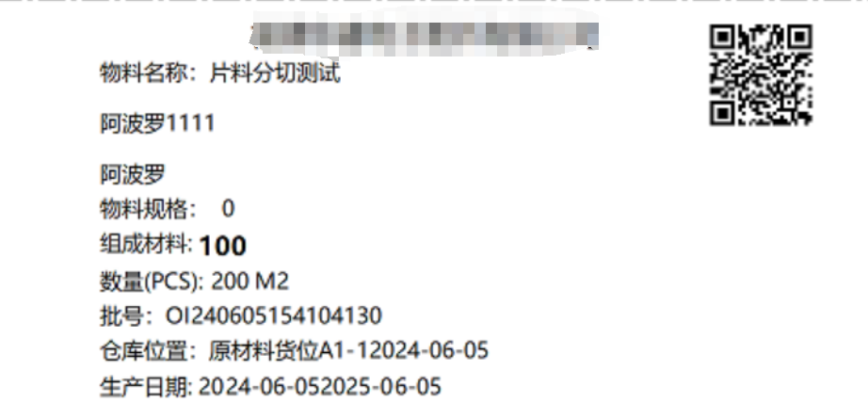Click the expiry date 2025-06-05

click(x=381, y=386)
